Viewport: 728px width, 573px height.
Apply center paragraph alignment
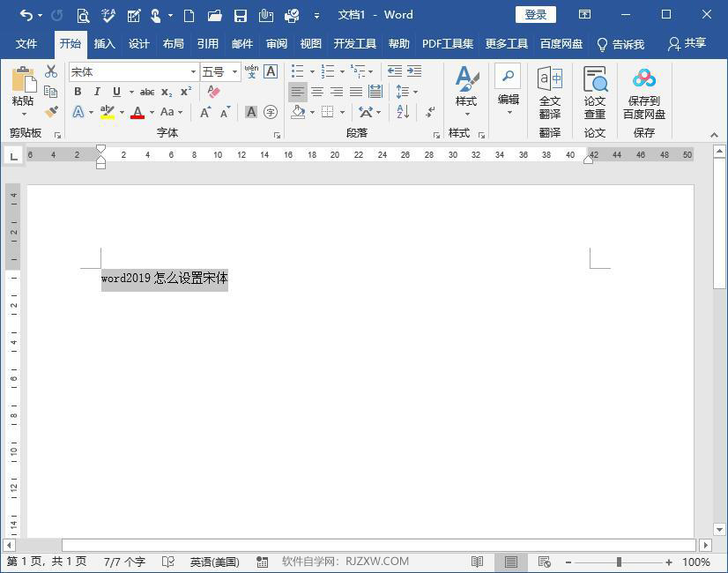pos(318,92)
